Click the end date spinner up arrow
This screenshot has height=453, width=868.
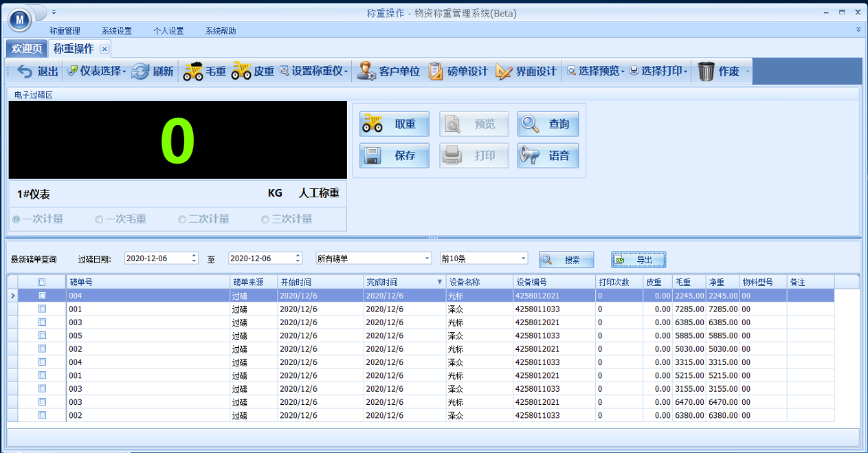click(x=296, y=255)
